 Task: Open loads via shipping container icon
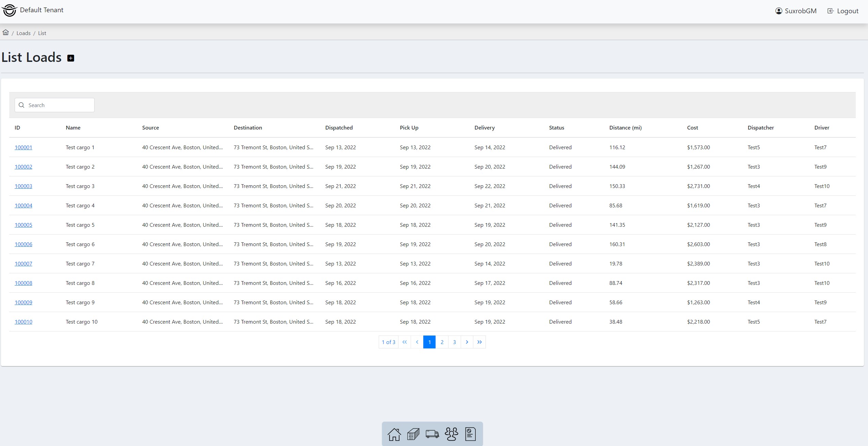point(413,434)
